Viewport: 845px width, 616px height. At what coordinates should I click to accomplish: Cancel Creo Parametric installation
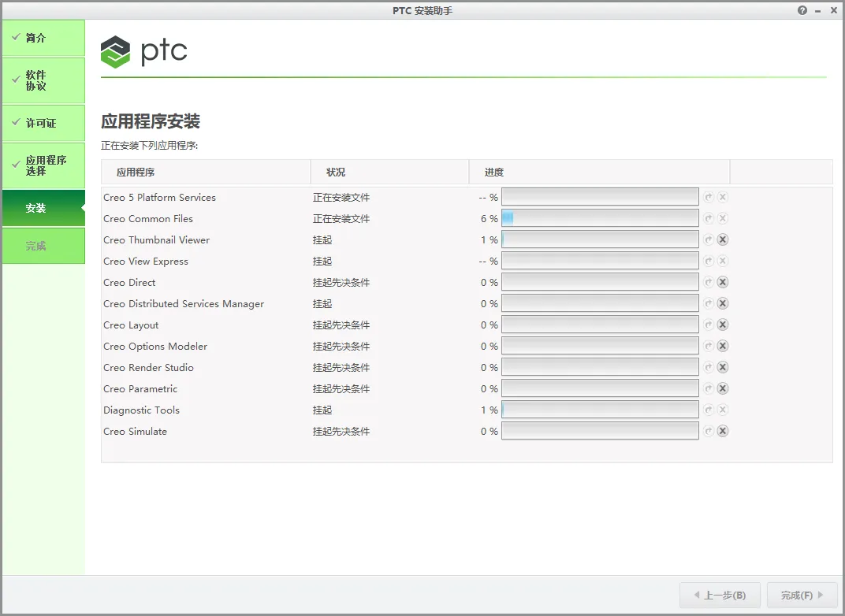coord(723,388)
